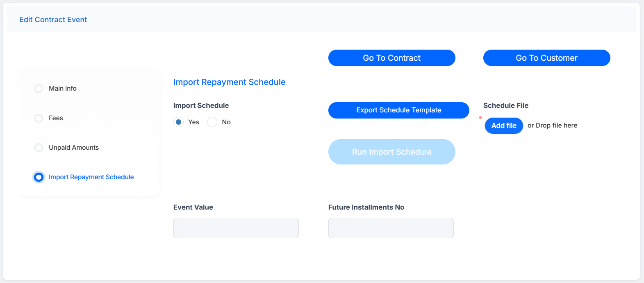Select Yes for Import Schedule

coord(178,122)
